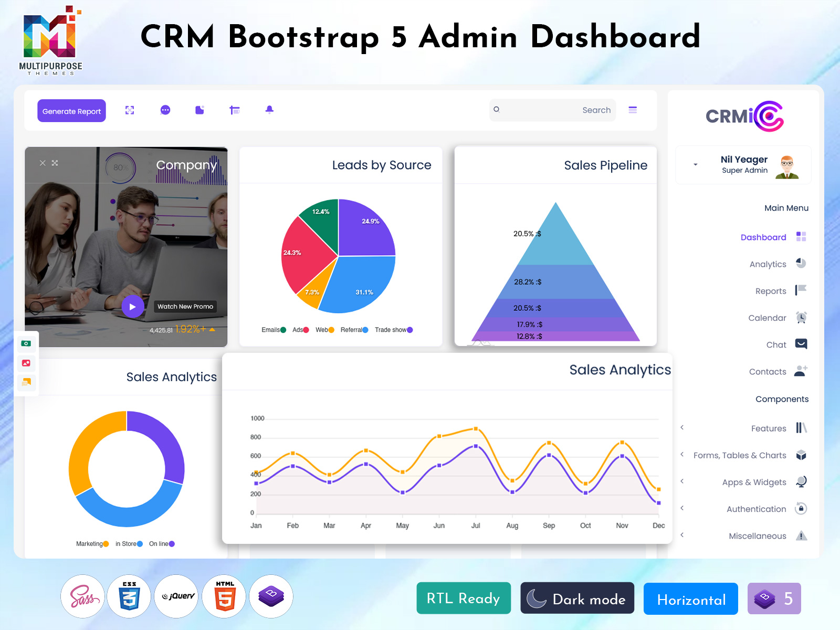This screenshot has height=630, width=840.
Task: Click the notification bell icon
Action: 269,110
